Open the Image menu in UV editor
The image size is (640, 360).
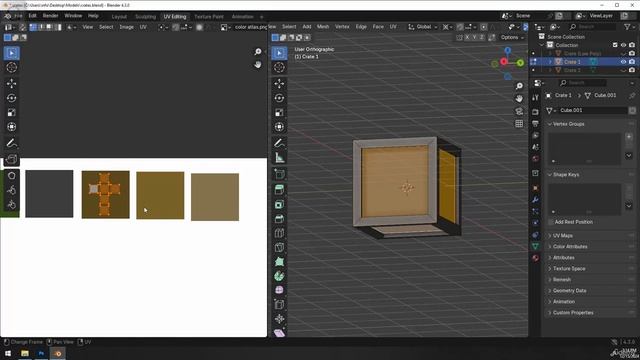[127, 27]
